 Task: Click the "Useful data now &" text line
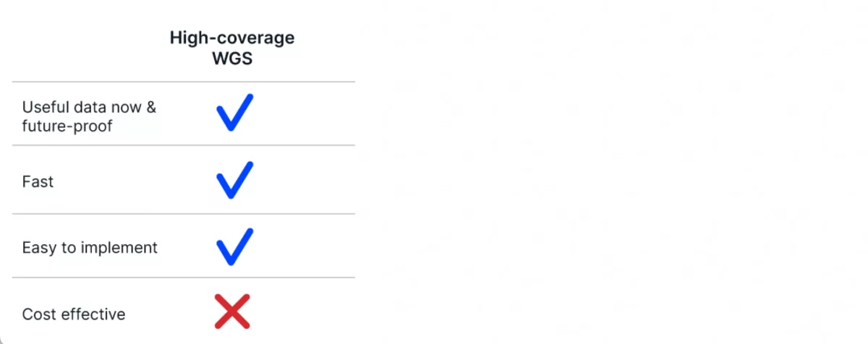coord(89,108)
